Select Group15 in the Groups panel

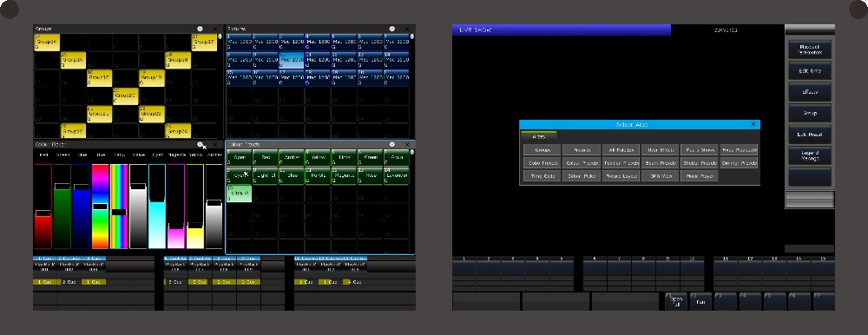(x=73, y=60)
